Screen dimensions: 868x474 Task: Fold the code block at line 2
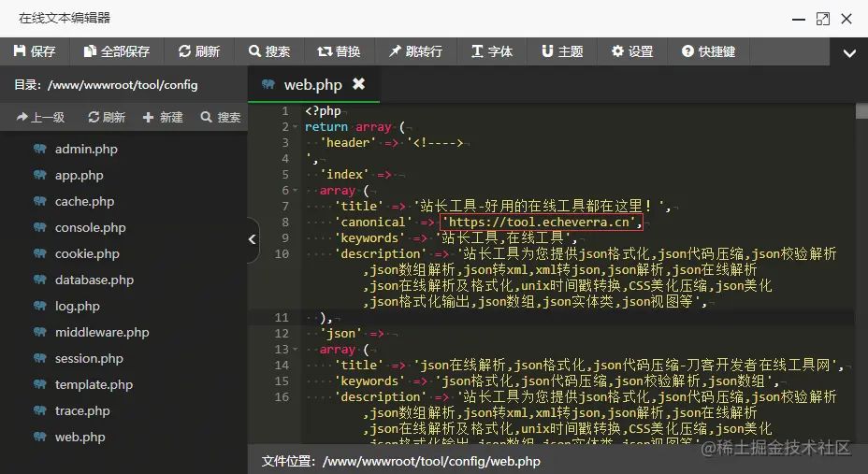[295, 127]
